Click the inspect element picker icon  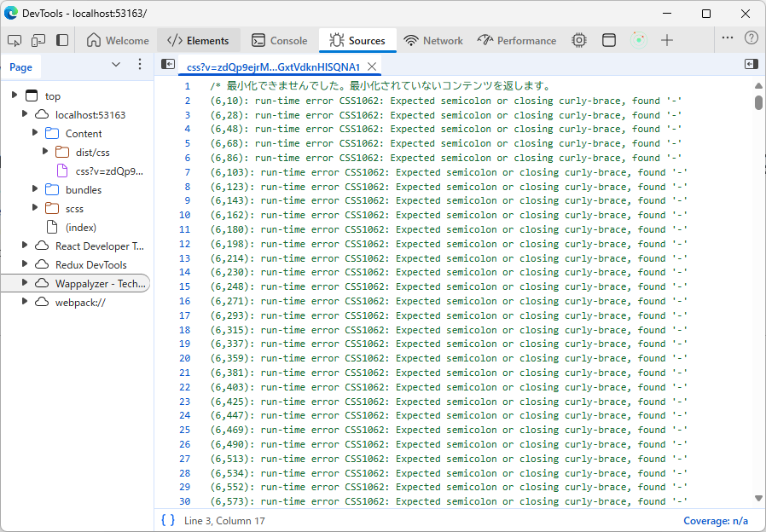[15, 40]
